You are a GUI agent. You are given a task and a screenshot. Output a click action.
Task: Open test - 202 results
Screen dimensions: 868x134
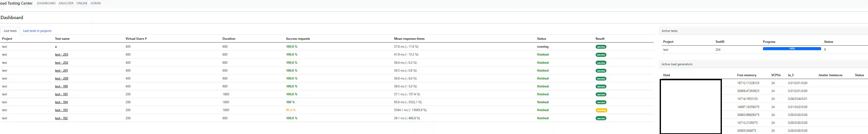(x=61, y=63)
